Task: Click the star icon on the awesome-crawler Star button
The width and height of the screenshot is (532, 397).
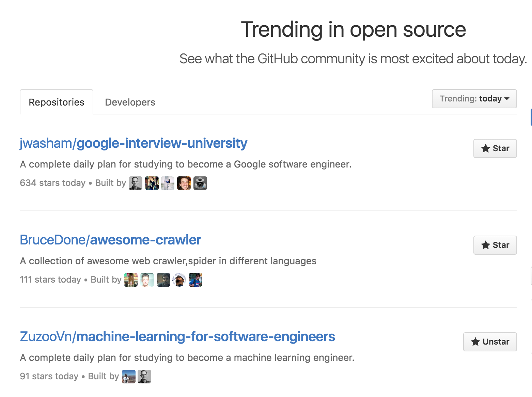Action: [x=486, y=245]
